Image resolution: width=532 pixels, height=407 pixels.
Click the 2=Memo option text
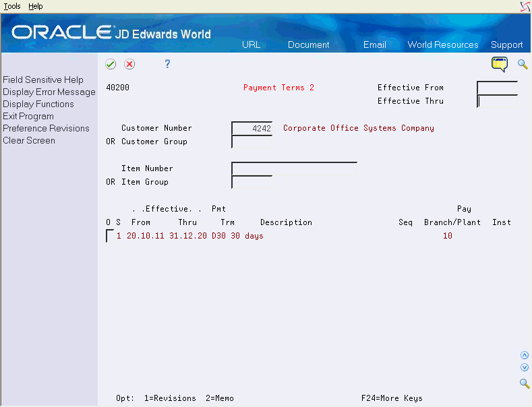[220, 398]
